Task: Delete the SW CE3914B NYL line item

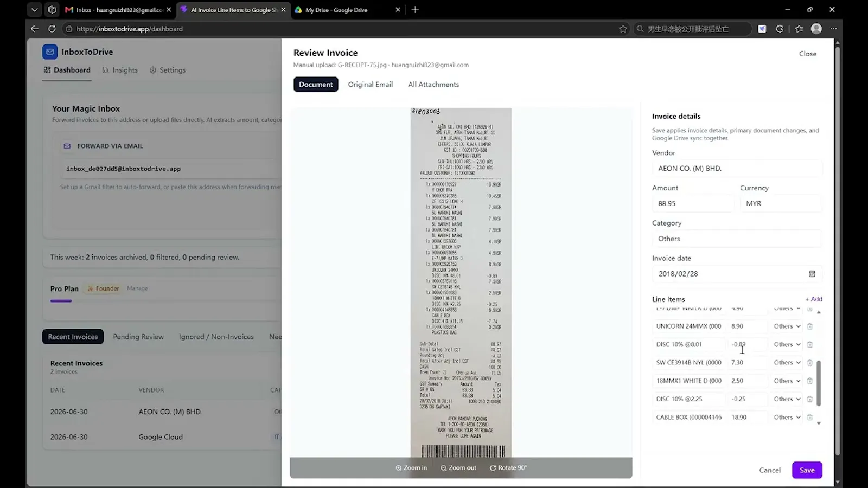Action: tap(809, 363)
